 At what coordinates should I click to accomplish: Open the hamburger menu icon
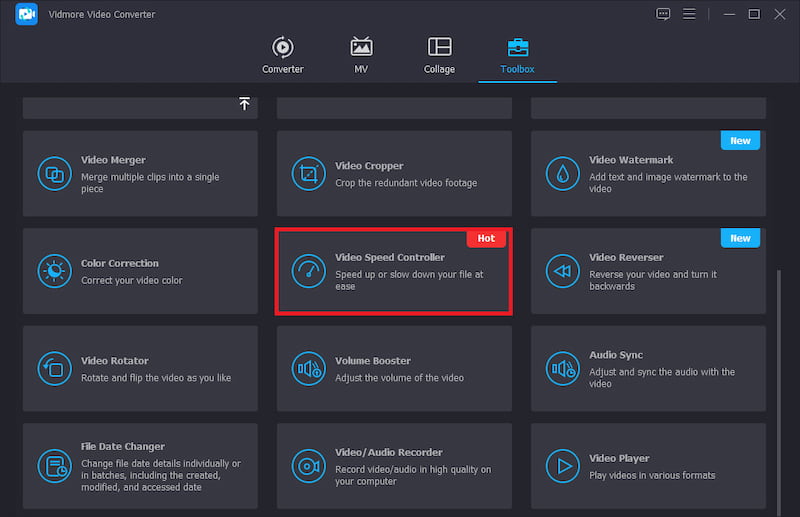[689, 14]
